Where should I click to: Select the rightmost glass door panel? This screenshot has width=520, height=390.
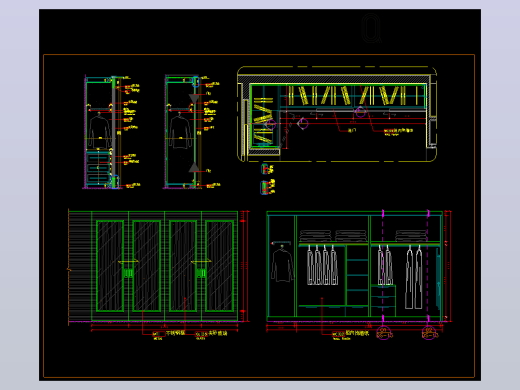[219, 266]
